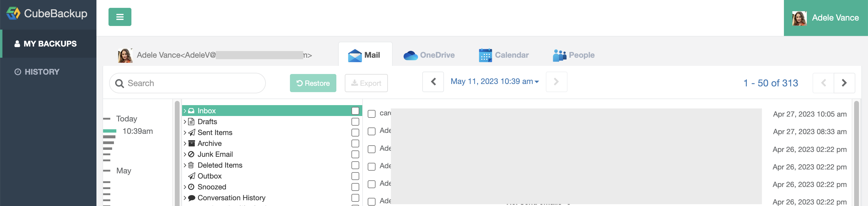
Task: Switch to the Calendar tab
Action: pyautogui.click(x=504, y=55)
